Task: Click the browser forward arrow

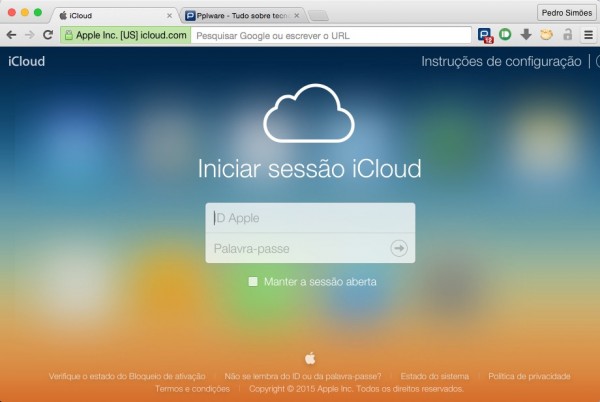Action: click(x=29, y=35)
